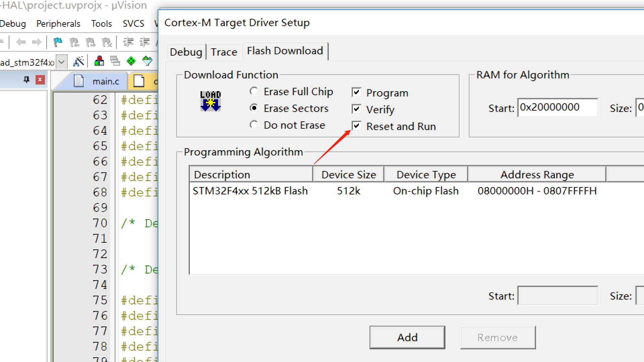644x362 pixels.
Task: Open the Peripherals menu
Action: point(58,24)
